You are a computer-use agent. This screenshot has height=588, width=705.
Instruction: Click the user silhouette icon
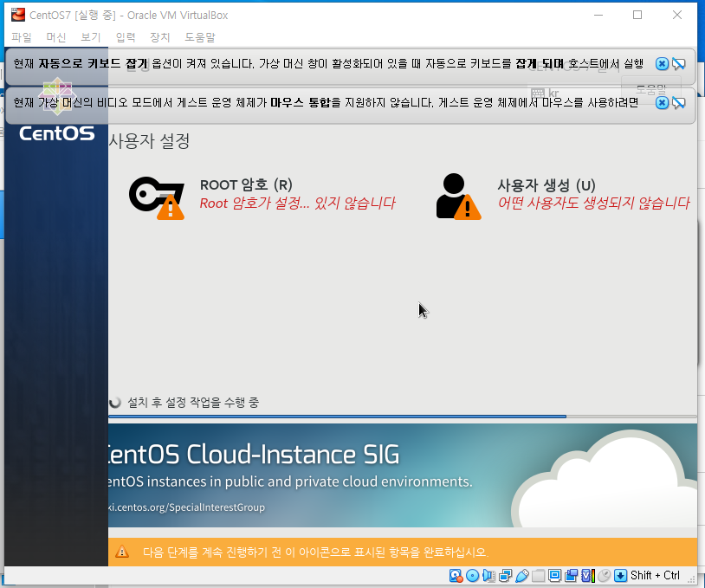[457, 197]
